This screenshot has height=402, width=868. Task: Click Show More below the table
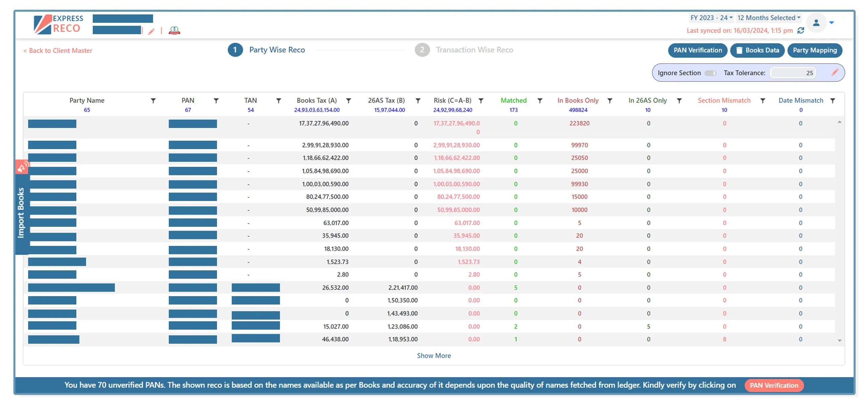433,355
